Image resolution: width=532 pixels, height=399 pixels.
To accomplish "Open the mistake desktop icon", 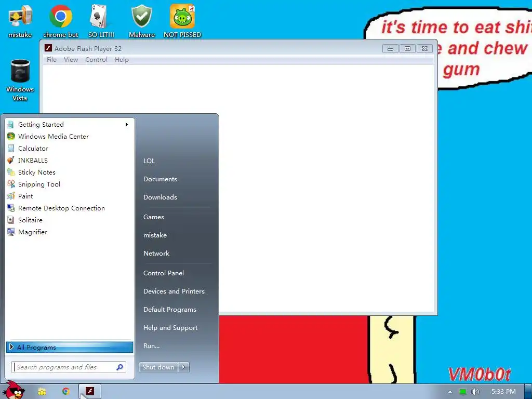I will pyautogui.click(x=20, y=21).
